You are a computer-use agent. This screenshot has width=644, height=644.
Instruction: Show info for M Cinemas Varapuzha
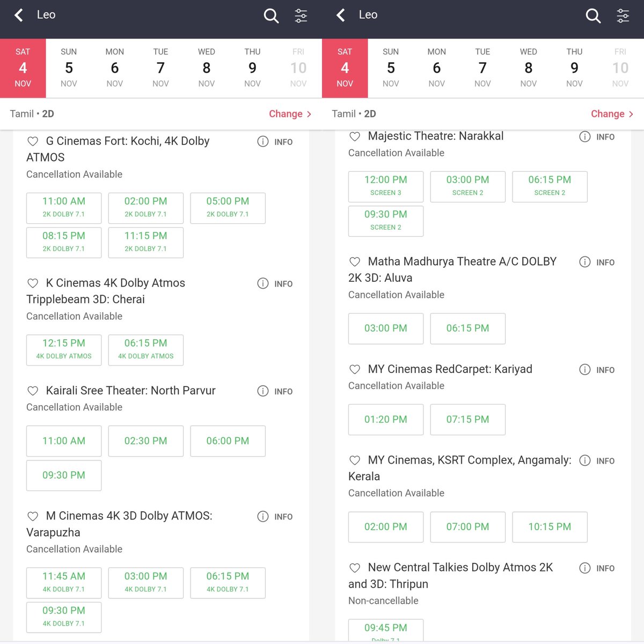275,516
